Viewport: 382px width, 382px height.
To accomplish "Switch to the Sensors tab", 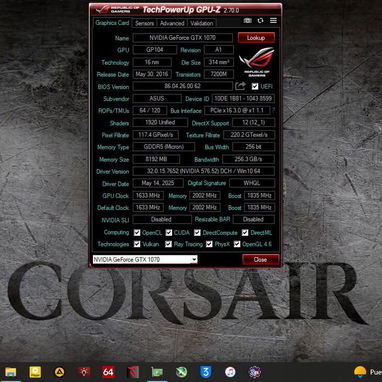I will click(x=144, y=23).
